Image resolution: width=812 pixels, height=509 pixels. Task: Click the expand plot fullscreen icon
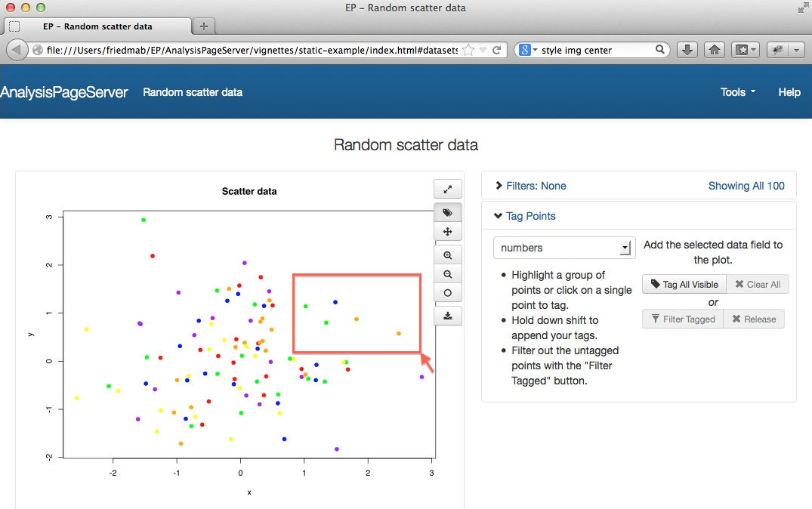click(x=447, y=189)
